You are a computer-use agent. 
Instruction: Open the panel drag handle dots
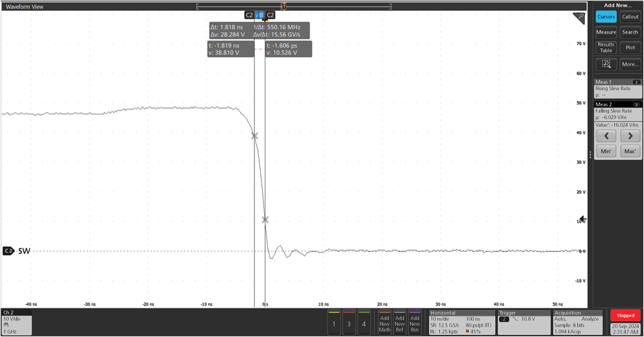tap(591, 155)
